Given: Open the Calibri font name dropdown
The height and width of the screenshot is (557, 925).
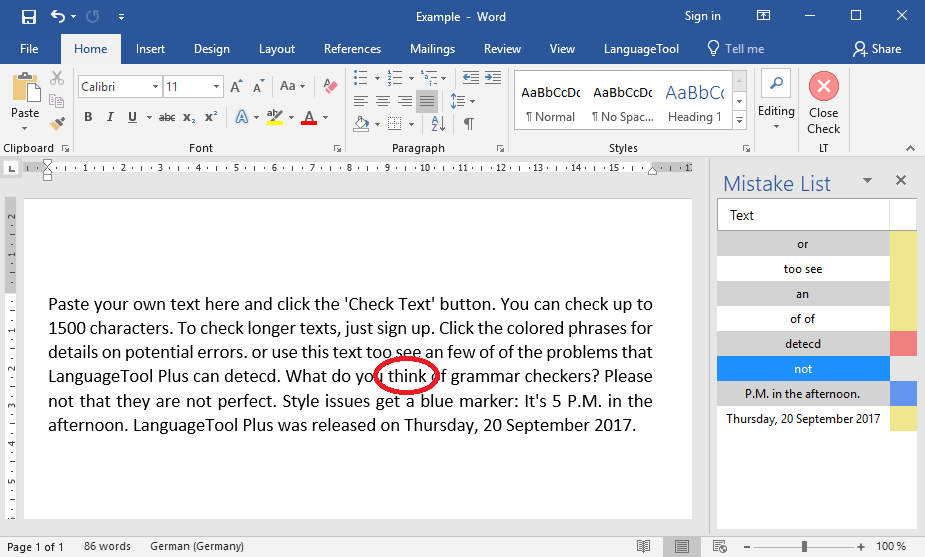Looking at the screenshot, I should [x=155, y=87].
